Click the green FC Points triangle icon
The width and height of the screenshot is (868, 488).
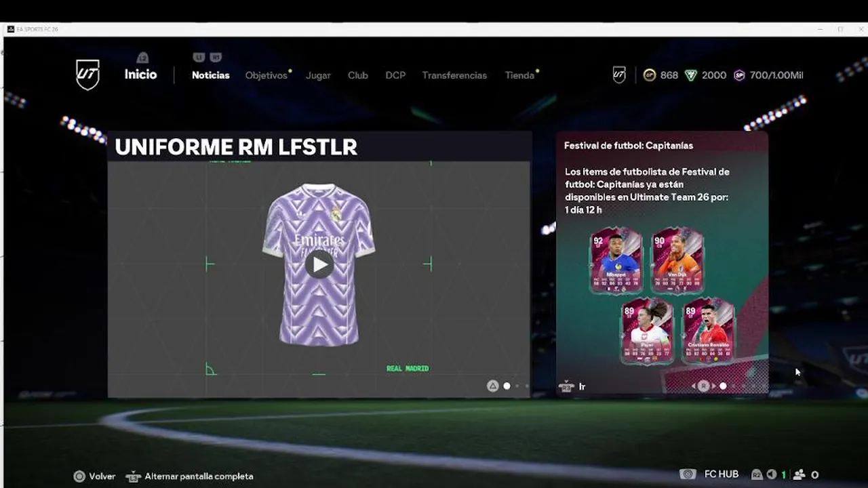[691, 75]
